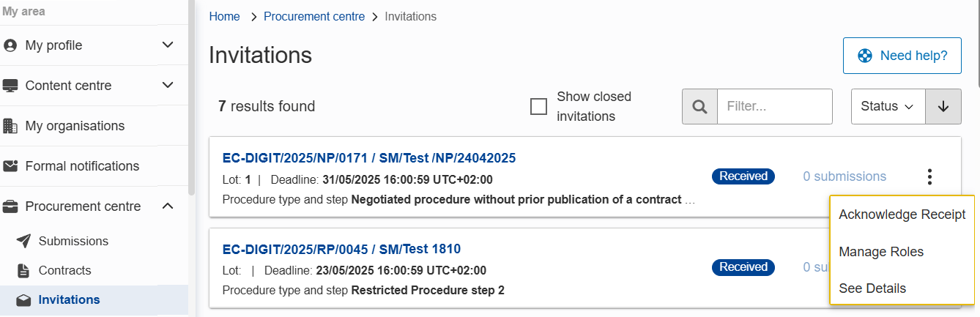
Task: Click the Procurement centre briefcase icon
Action: [x=10, y=206]
